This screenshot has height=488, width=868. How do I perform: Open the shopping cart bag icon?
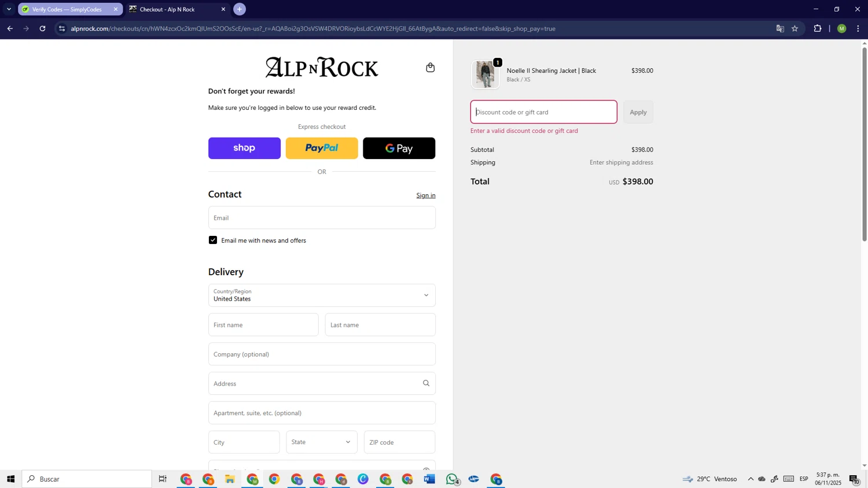click(430, 68)
